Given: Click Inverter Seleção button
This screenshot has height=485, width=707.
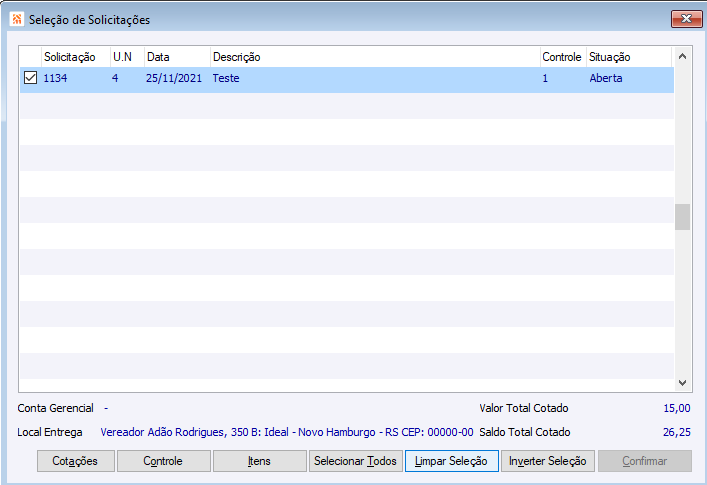Looking at the screenshot, I should click(x=547, y=461).
